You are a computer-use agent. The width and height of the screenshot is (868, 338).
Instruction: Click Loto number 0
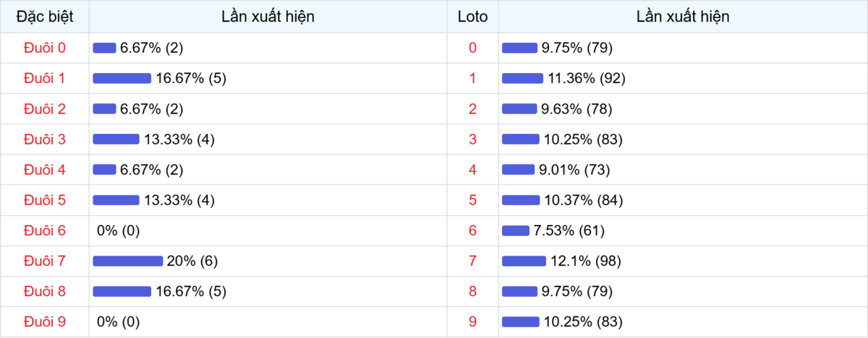pyautogui.click(x=473, y=48)
